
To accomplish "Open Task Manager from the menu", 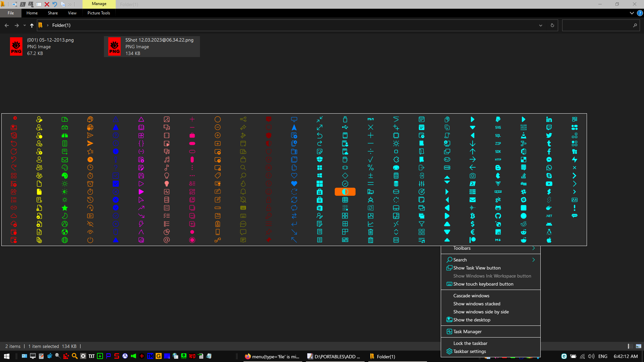I will tap(467, 331).
